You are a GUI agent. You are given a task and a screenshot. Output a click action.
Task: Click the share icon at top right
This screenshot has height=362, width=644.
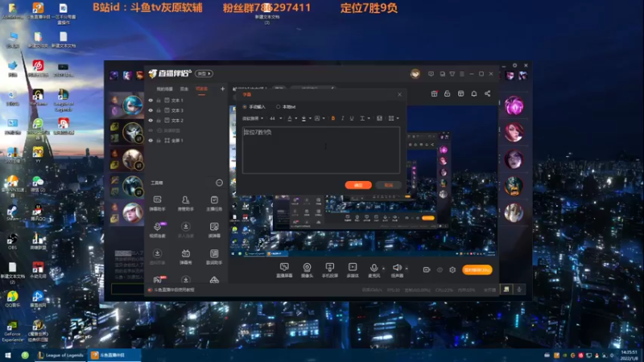coord(488,93)
